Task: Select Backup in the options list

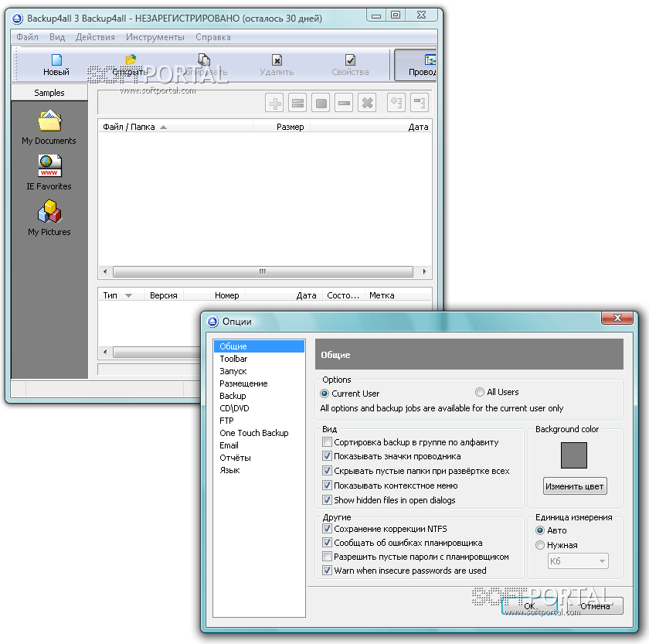Action: coord(259,396)
